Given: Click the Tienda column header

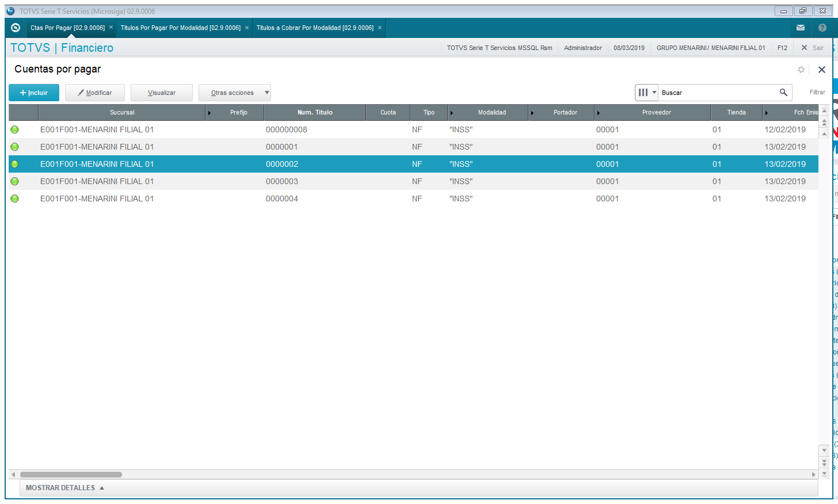Looking at the screenshot, I should click(x=736, y=112).
